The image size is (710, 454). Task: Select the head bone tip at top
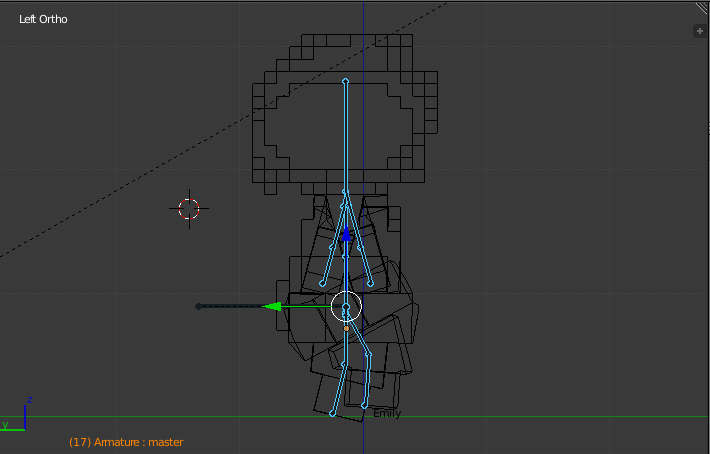point(345,81)
